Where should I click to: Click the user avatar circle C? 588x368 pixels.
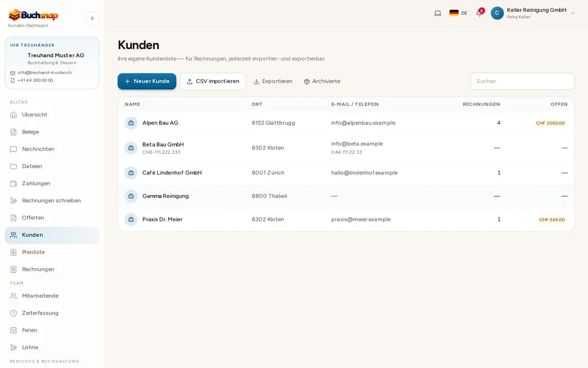(x=497, y=13)
